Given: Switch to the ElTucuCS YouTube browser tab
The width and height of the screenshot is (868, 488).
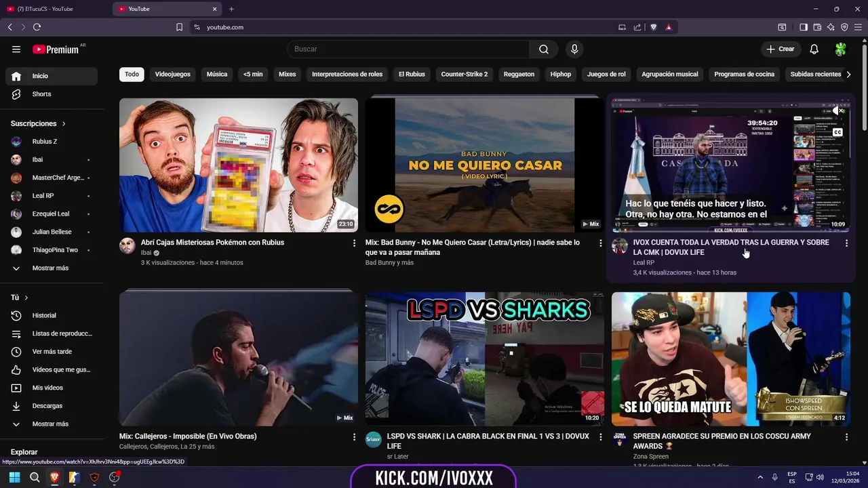Looking at the screenshot, I should 56,9.
